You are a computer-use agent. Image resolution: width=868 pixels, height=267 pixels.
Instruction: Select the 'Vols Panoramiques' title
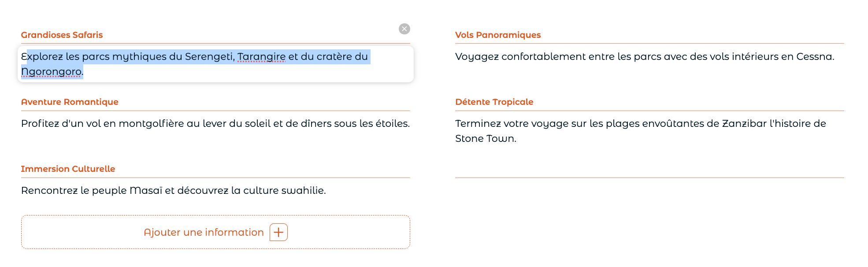point(498,35)
